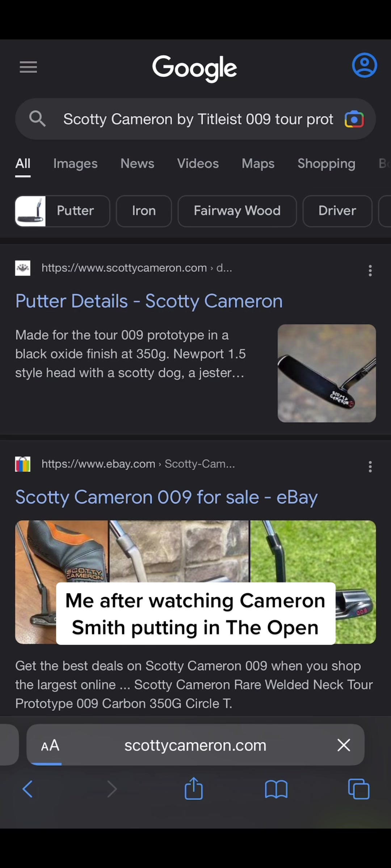391x868 pixels.
Task: Open Google Lens camera search
Action: (x=354, y=119)
